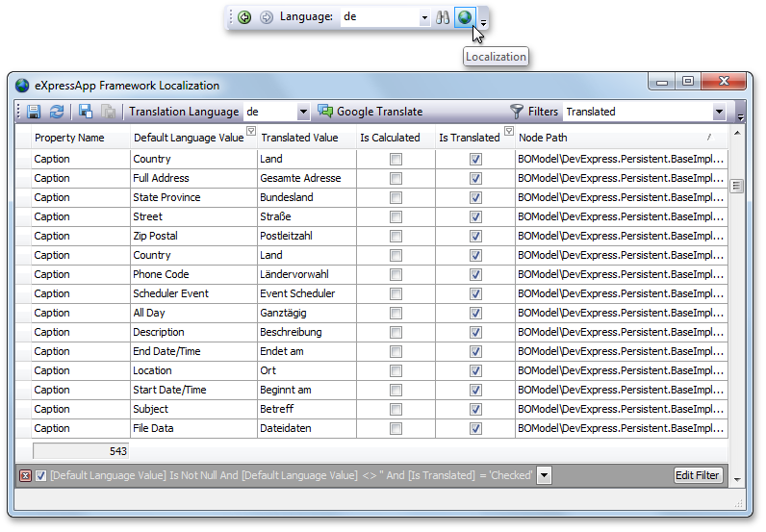766x532 pixels.
Task: Remove filter using the red X button
Action: [25, 475]
